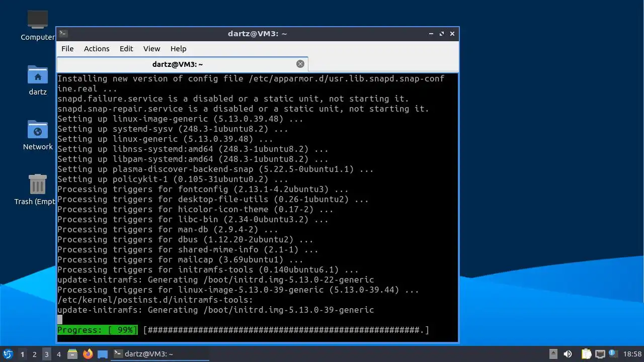Maximize the terminal window
This screenshot has height=362, width=644.
click(442, 34)
